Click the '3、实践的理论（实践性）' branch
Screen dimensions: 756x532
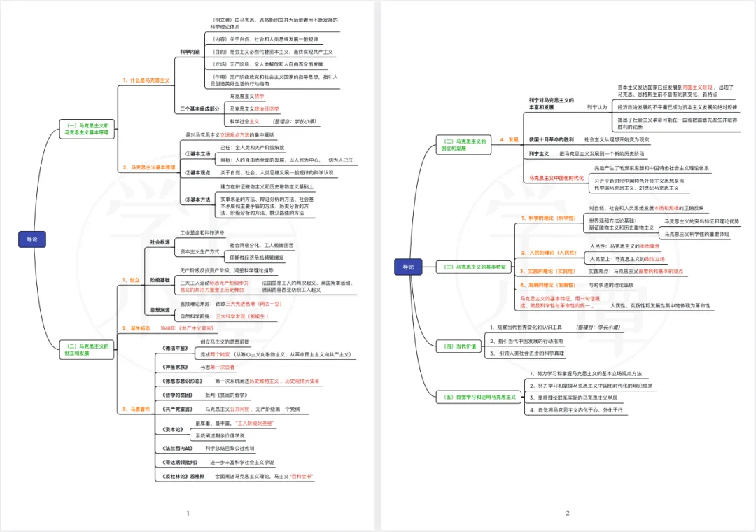tap(547, 272)
